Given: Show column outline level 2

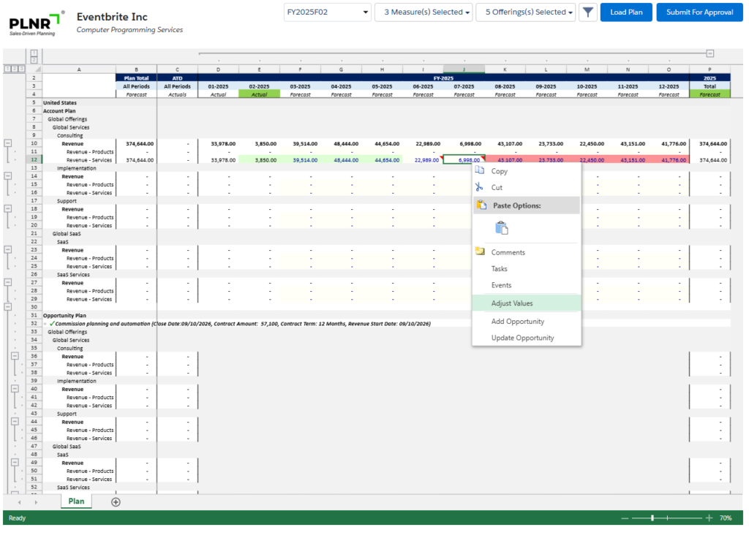Looking at the screenshot, I should (x=34, y=60).
